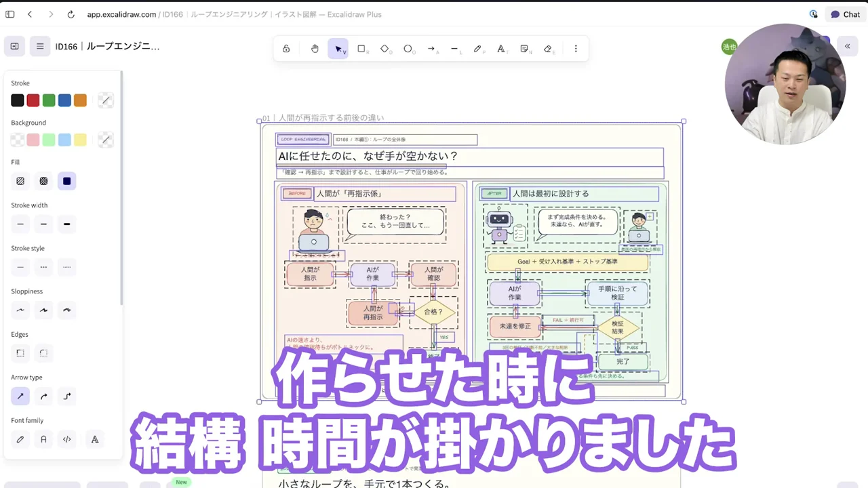This screenshot has width=868, height=488.
Task: Activate the Text tool
Action: coord(501,49)
